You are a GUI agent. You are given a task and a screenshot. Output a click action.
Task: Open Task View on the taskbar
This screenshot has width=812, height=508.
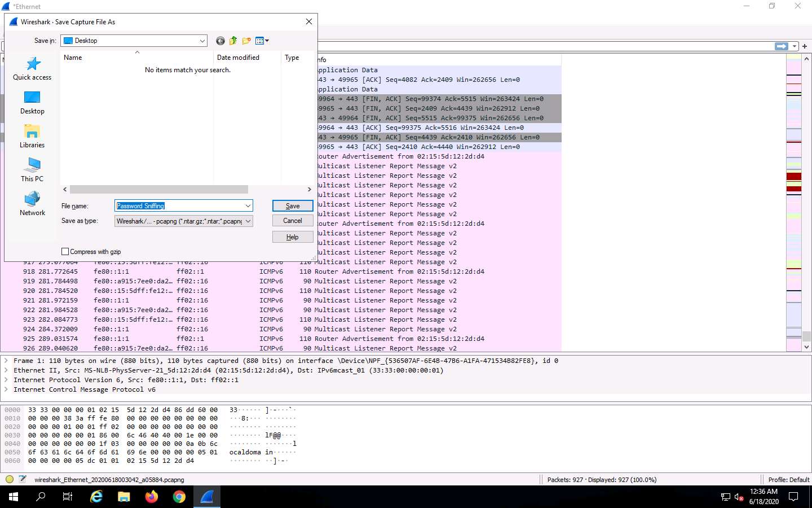[x=68, y=497]
